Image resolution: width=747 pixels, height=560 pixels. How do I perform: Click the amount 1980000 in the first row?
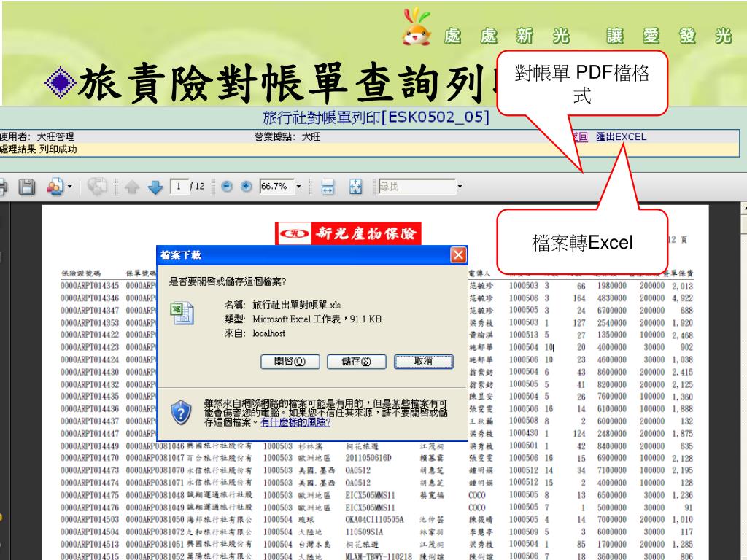tap(612, 286)
